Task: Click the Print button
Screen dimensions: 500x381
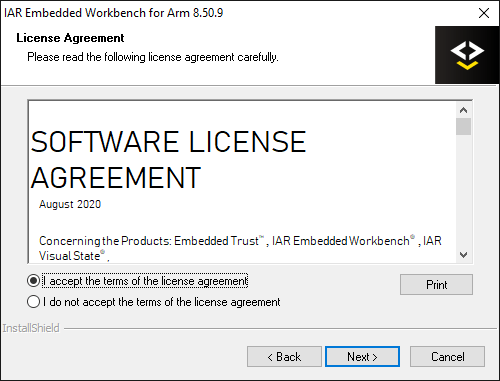Action: tap(436, 285)
